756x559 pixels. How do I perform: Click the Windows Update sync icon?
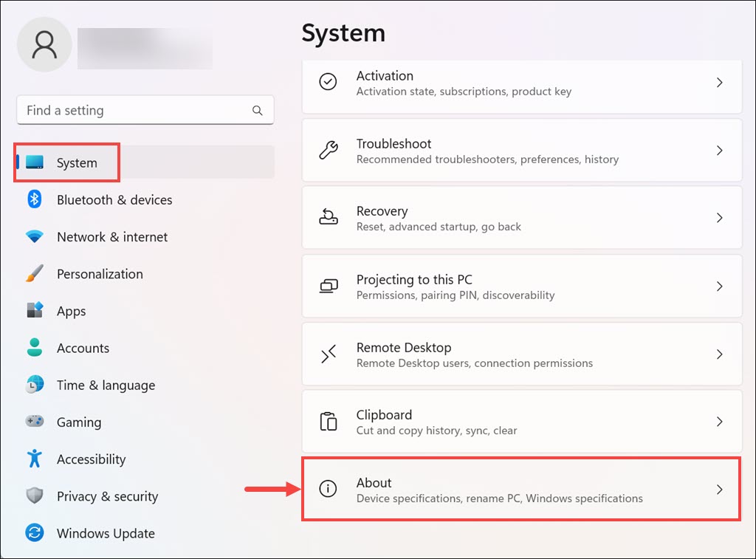[35, 533]
